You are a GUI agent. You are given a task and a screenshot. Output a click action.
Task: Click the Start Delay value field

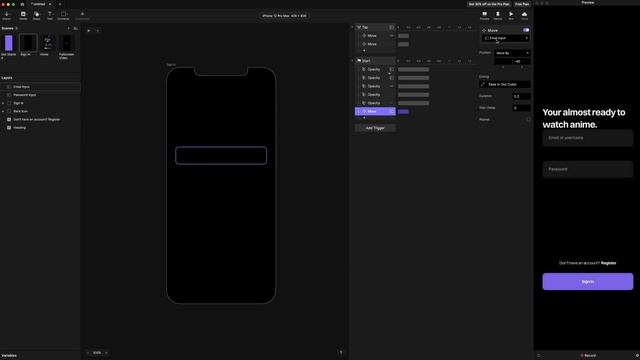point(521,108)
